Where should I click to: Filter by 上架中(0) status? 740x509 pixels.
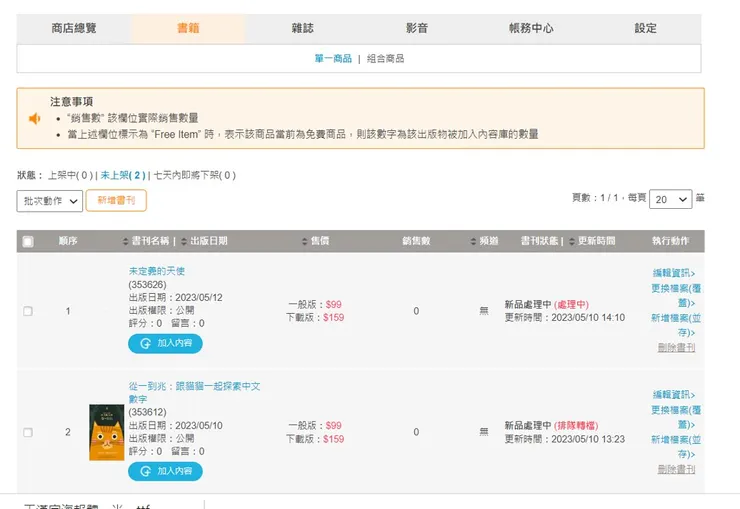[70, 175]
